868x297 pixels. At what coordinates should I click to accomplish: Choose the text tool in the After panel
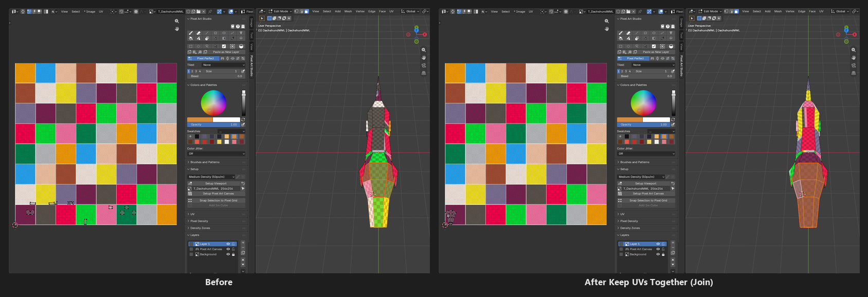point(671,33)
